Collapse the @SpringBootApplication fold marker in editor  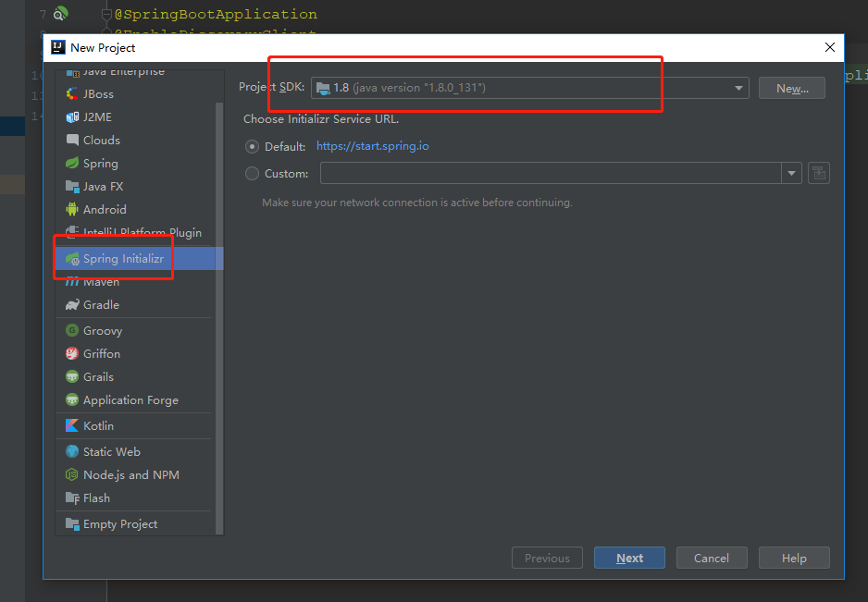click(106, 15)
